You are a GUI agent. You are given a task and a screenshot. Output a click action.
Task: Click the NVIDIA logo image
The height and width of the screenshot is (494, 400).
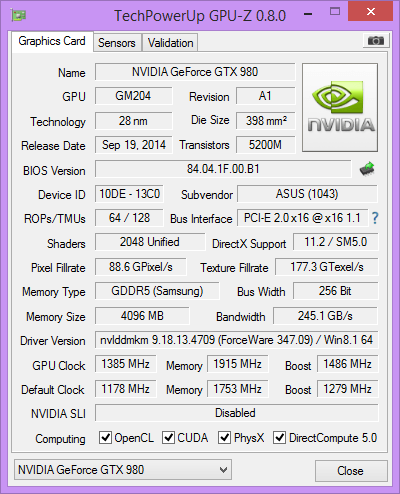[340, 107]
